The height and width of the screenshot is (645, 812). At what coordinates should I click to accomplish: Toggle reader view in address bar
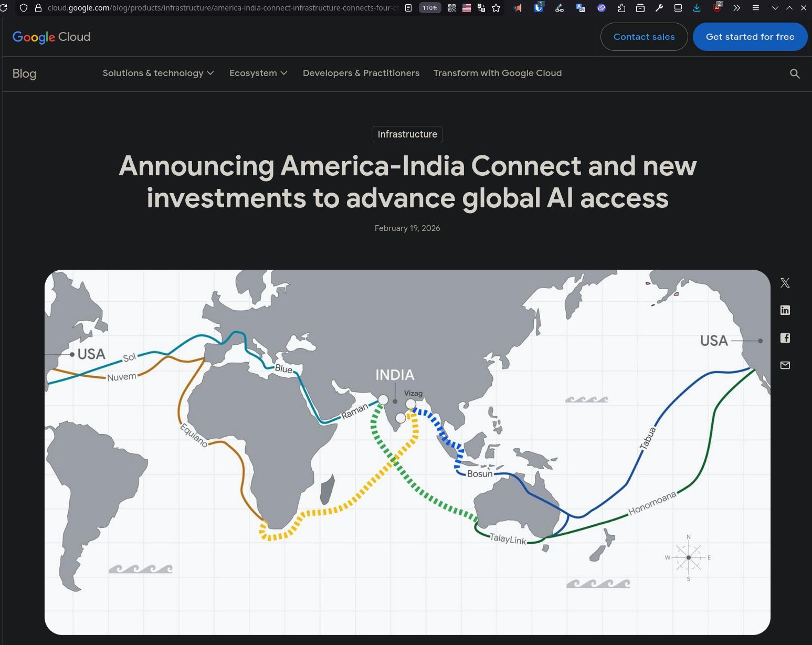(408, 8)
